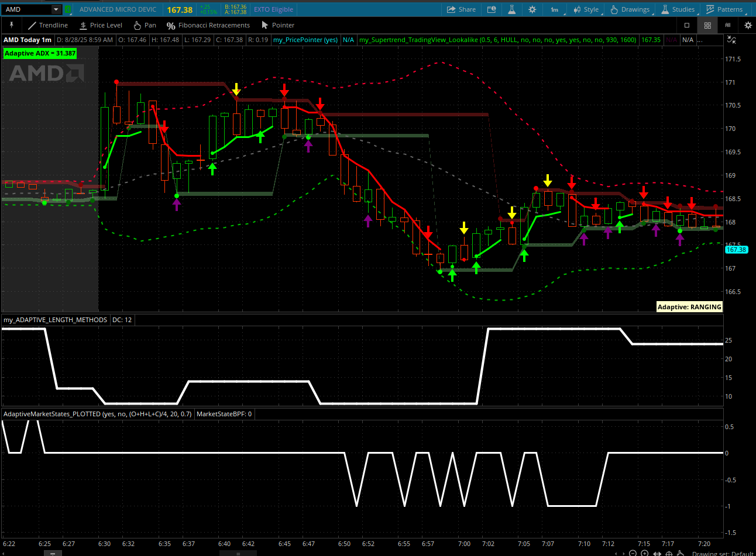Open the Drawings menu button
756x556 pixels.
[x=630, y=9]
